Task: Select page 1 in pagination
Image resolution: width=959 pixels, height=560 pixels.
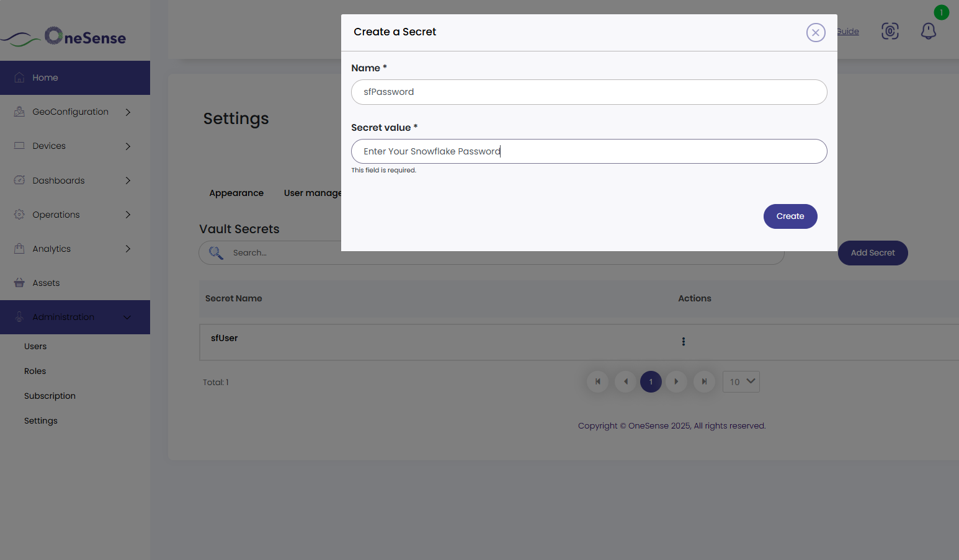Action: pyautogui.click(x=651, y=382)
